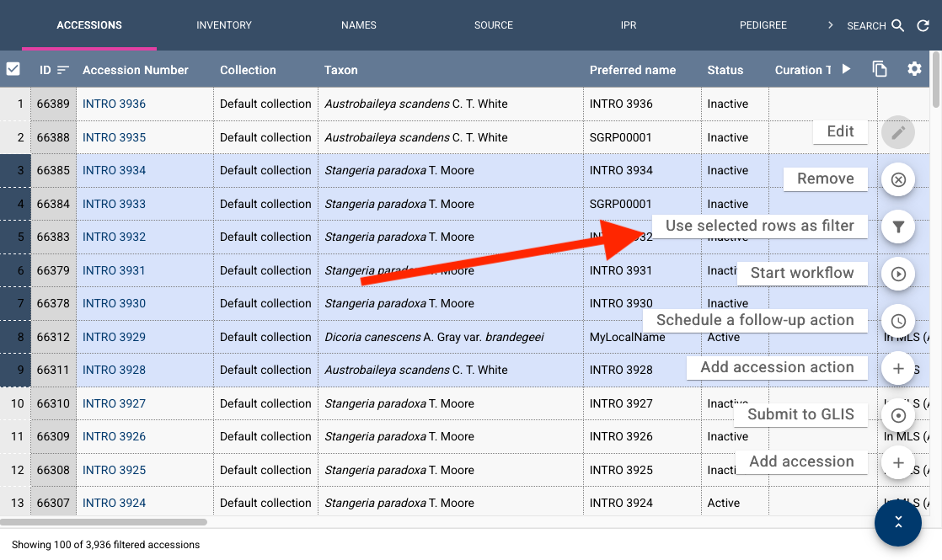The width and height of the screenshot is (942, 560).
Task: Open accession link INTRO 3930
Action: click(114, 304)
